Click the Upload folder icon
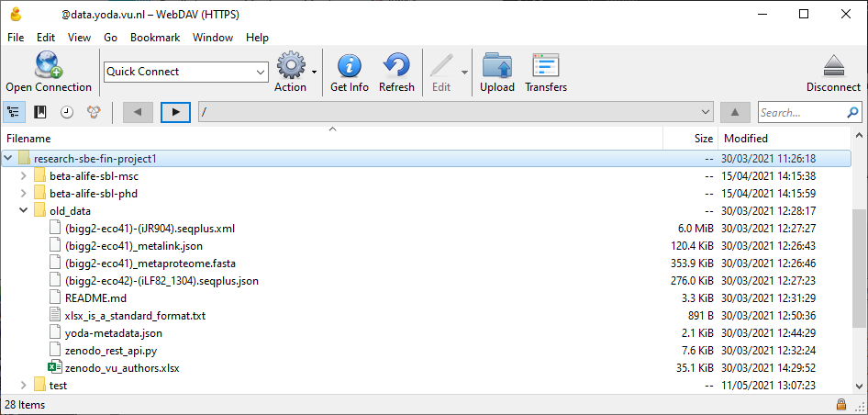Image resolution: width=868 pixels, height=415 pixels. click(x=496, y=66)
